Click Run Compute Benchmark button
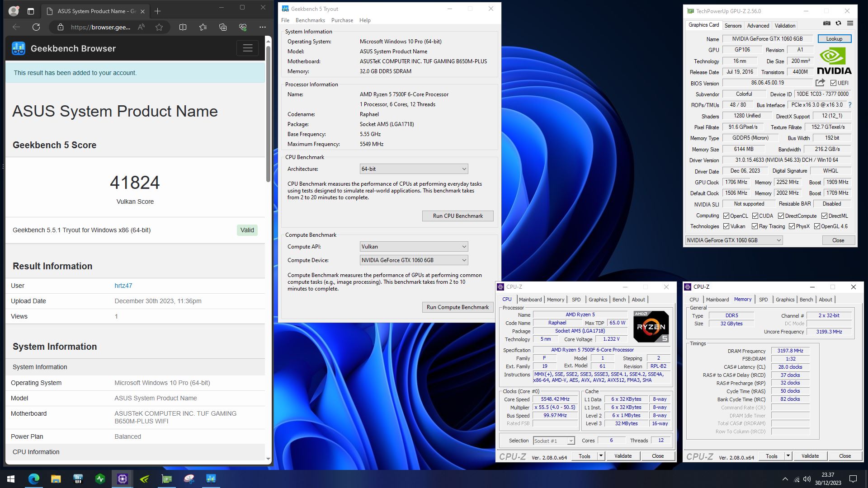The height and width of the screenshot is (488, 868). click(x=458, y=307)
